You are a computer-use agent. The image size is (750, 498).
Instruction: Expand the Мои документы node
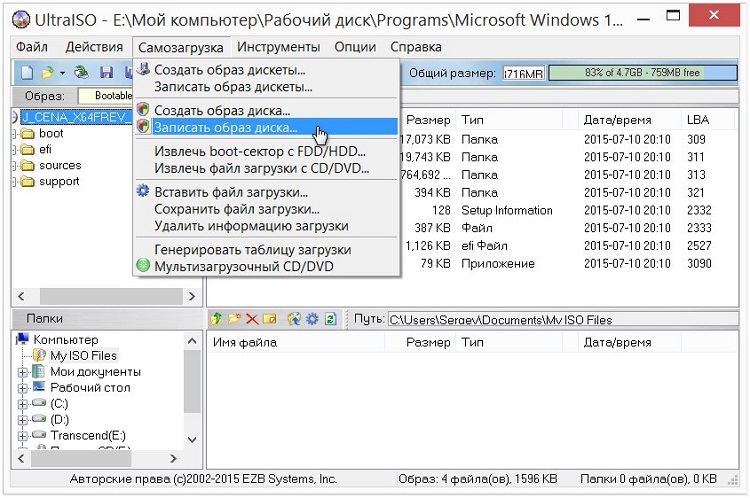pos(22,372)
